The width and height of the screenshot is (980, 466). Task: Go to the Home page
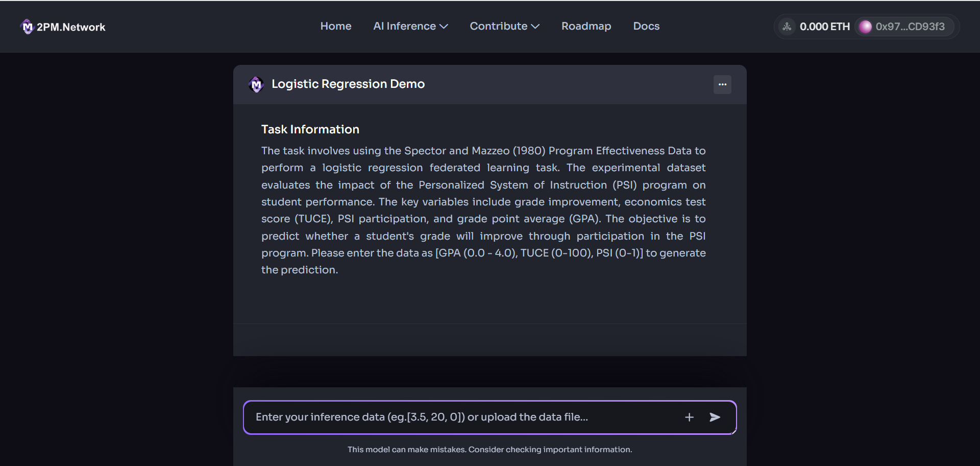[x=336, y=26]
